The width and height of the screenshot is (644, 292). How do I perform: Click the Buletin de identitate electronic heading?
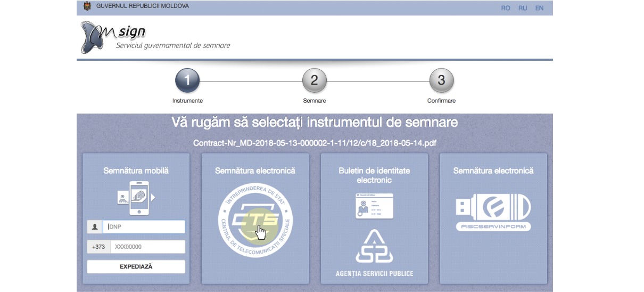[x=374, y=175]
